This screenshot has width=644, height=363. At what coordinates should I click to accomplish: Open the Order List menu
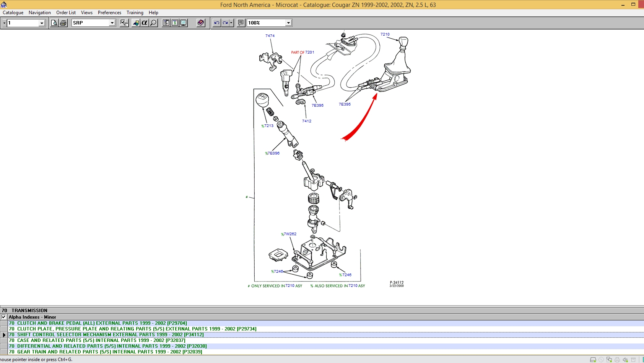tap(66, 13)
